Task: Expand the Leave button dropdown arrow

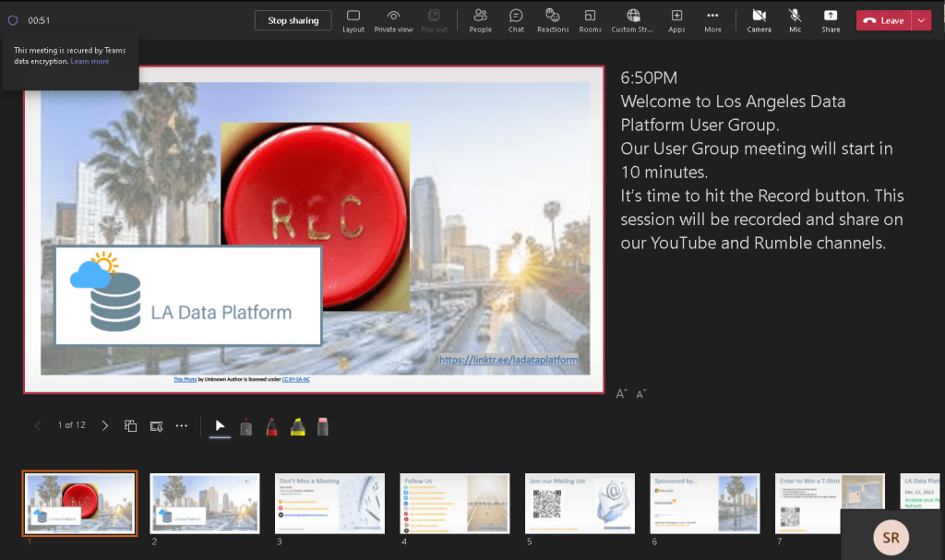Action: click(921, 20)
